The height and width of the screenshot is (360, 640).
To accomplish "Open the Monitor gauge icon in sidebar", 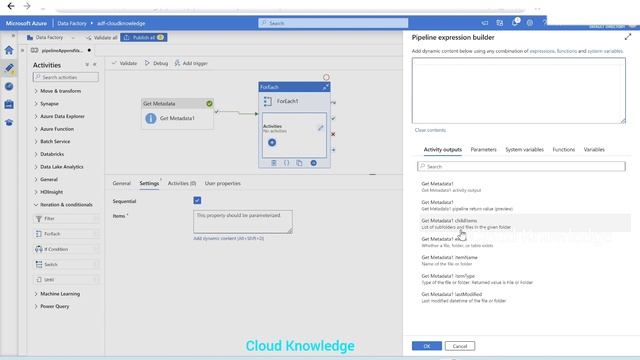I will click(9, 87).
